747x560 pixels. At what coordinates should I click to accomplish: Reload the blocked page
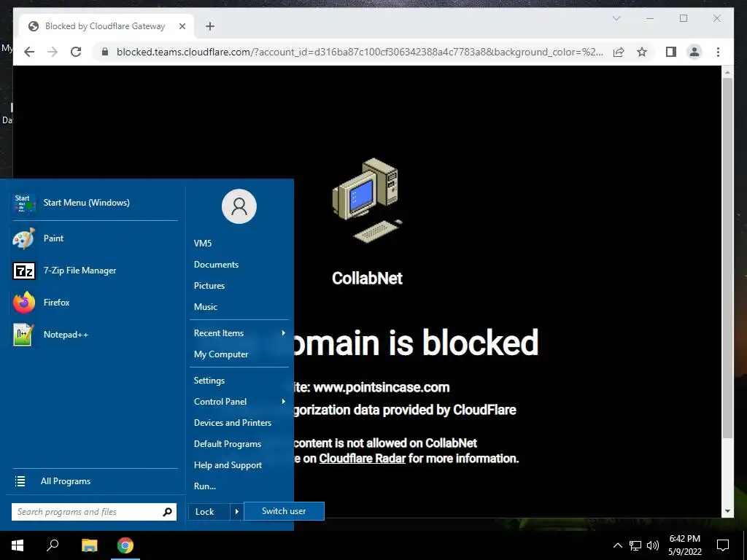[x=76, y=52]
